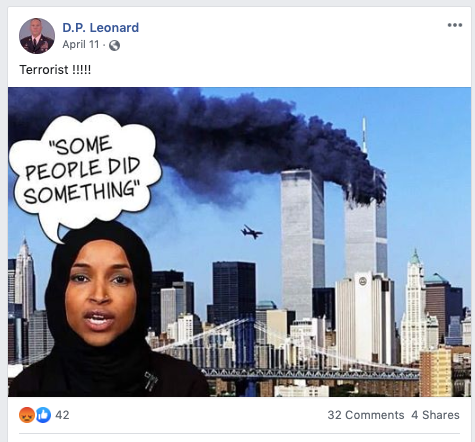Open the April 11 post timestamp
Screen dimensions: 475x442
(81, 44)
